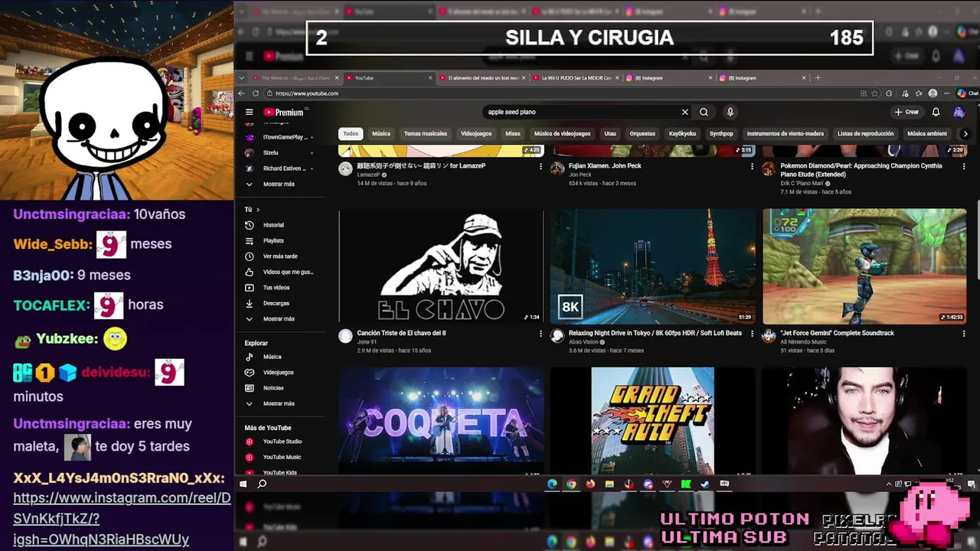The height and width of the screenshot is (551, 980).
Task: Open Chrome from the taskbar
Action: coord(571,484)
